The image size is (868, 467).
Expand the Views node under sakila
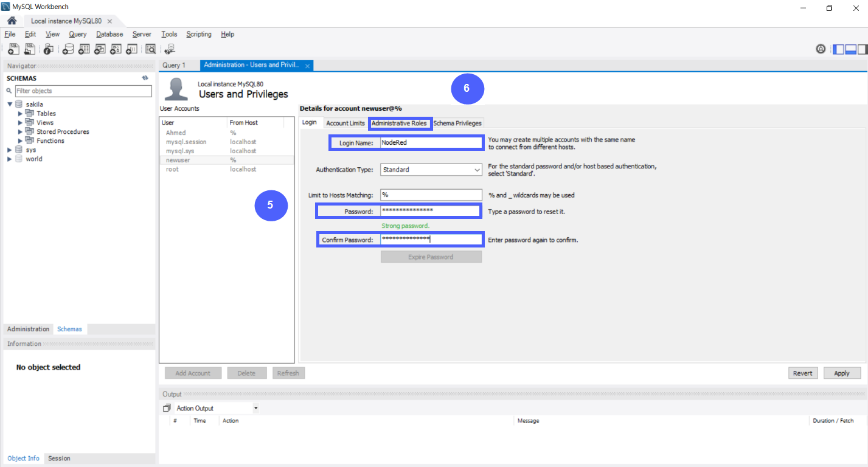(x=21, y=123)
